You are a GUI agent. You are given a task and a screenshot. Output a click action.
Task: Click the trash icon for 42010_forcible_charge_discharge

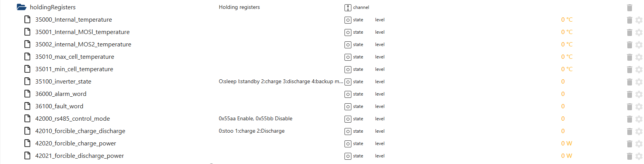[629, 131]
